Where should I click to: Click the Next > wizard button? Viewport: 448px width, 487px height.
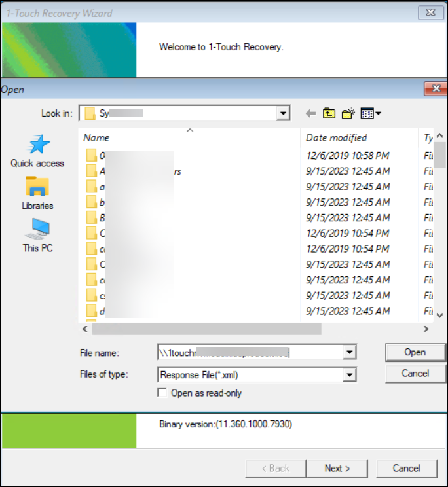[x=337, y=468]
